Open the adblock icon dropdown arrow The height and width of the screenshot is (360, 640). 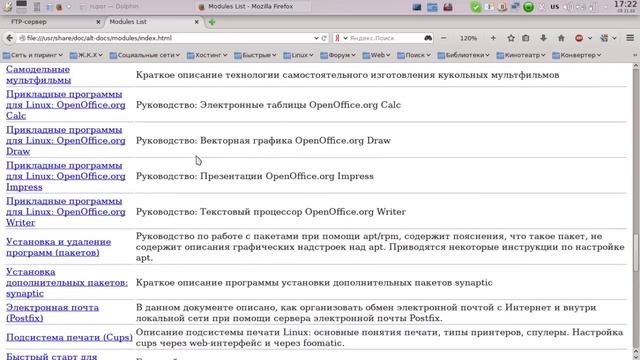[x=590, y=38]
